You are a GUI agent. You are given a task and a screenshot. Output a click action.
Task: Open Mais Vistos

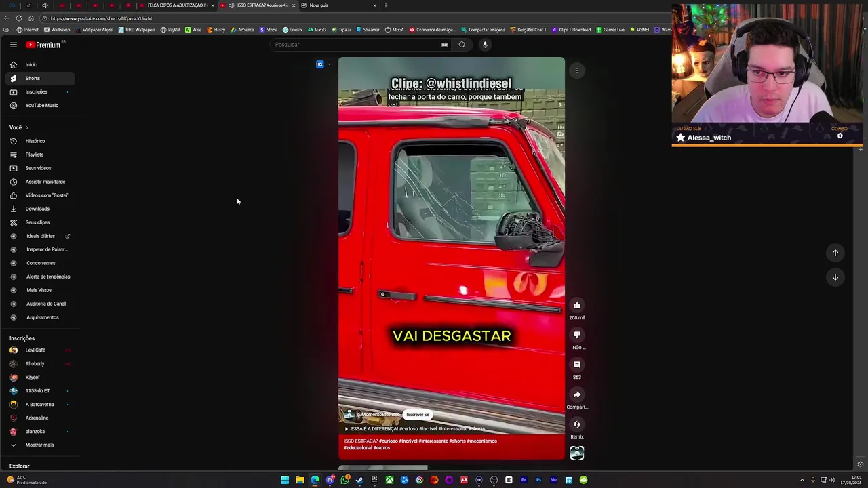pyautogui.click(x=39, y=290)
